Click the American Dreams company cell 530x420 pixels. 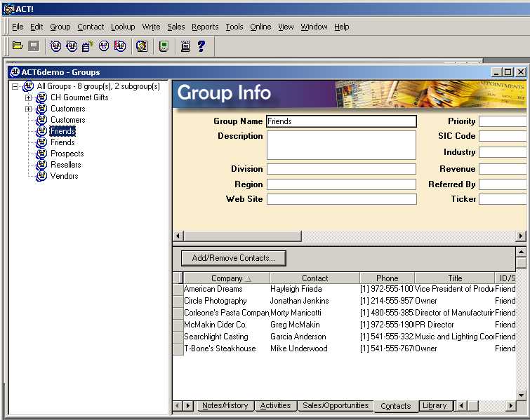tap(227, 289)
